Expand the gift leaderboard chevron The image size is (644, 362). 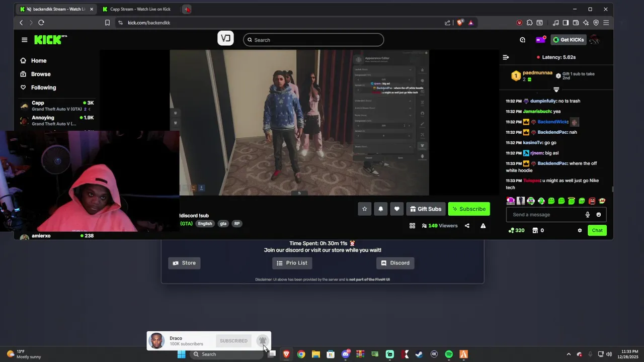[556, 89]
